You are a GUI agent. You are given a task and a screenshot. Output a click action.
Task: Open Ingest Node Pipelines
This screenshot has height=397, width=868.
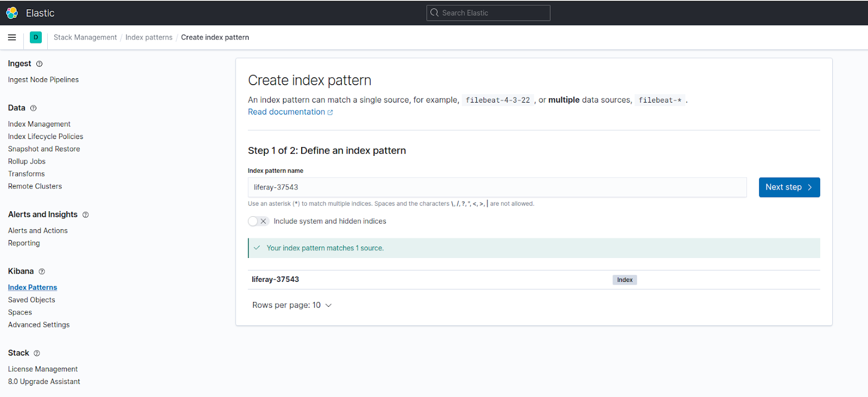43,80
